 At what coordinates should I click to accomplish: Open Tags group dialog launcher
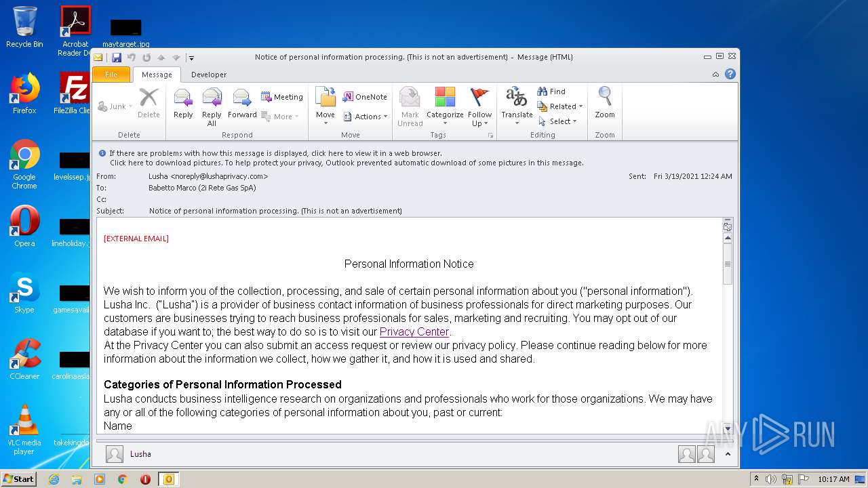490,136
